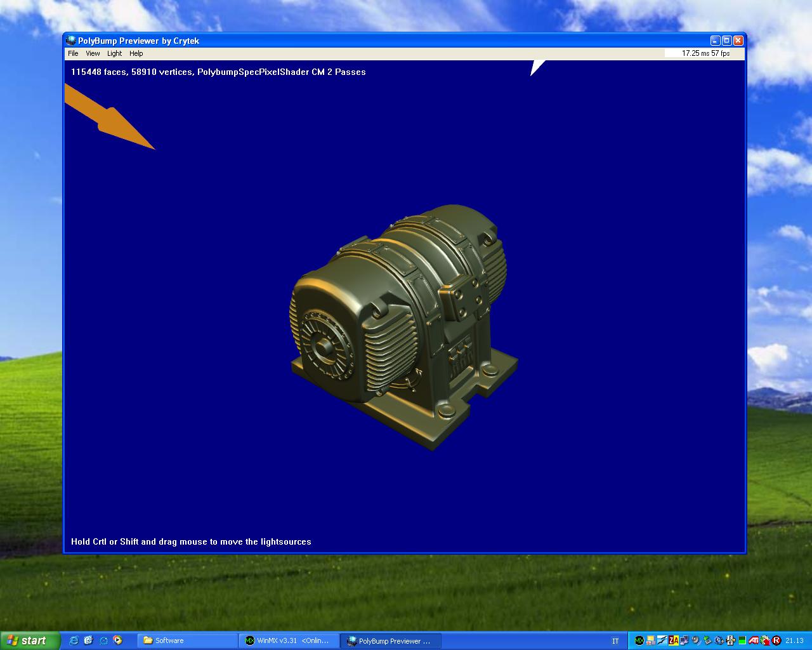Switch to the Software folder taskbar button
The height and width of the screenshot is (650, 812).
point(187,640)
